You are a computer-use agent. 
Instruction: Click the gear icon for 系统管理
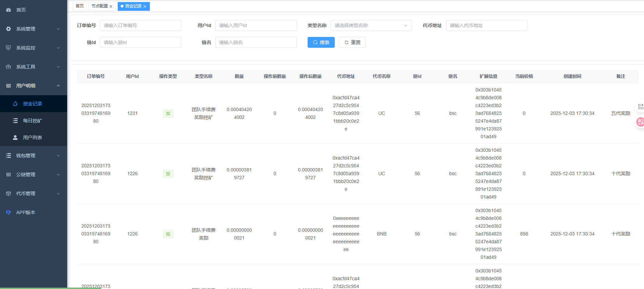coord(8,29)
